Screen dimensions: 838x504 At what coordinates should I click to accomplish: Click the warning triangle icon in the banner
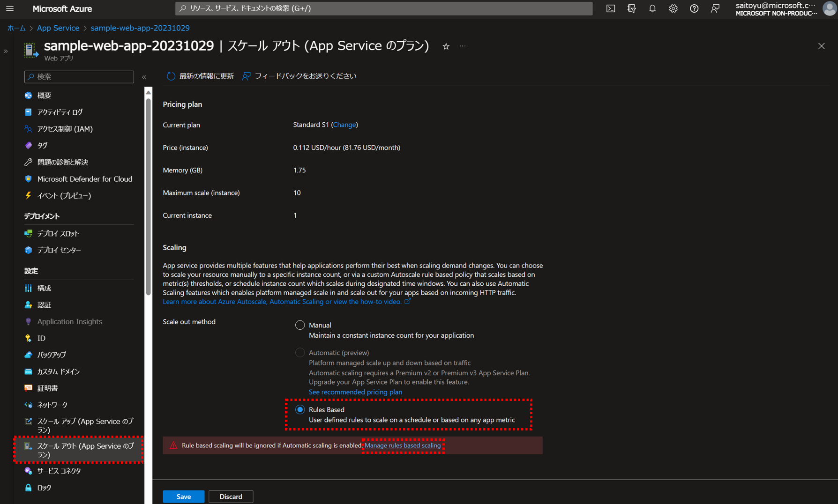coord(173,445)
